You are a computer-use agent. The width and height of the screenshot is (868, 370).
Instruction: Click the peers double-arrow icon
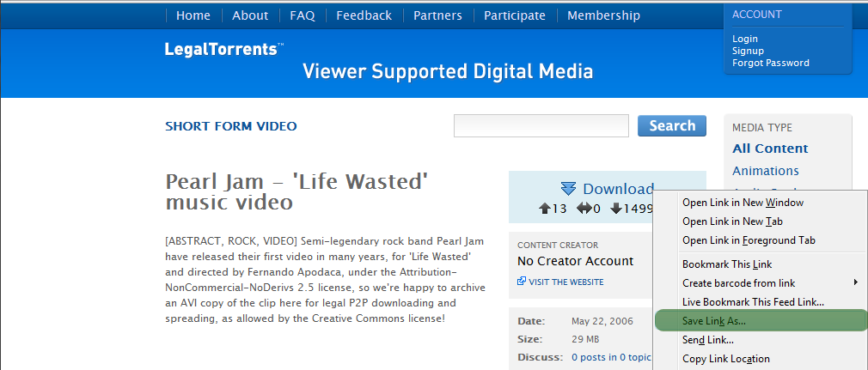coord(584,209)
